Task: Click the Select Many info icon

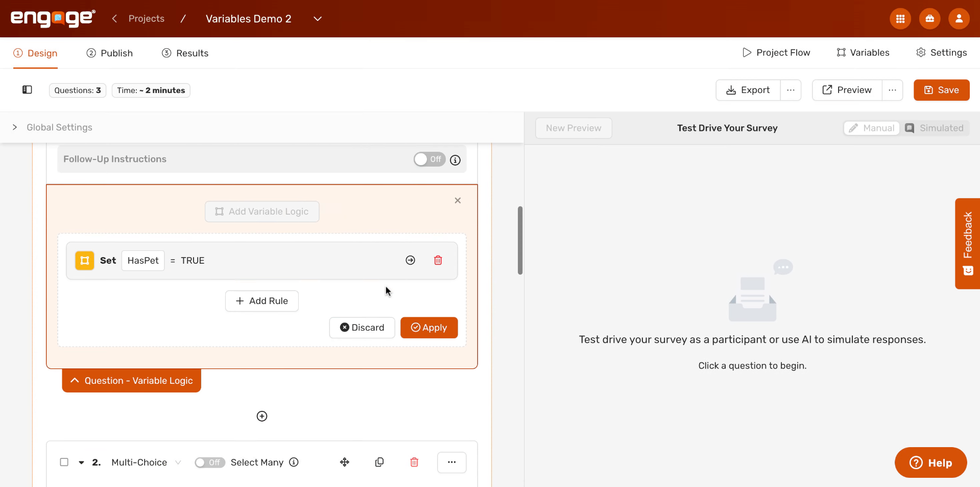Action: pos(294,462)
